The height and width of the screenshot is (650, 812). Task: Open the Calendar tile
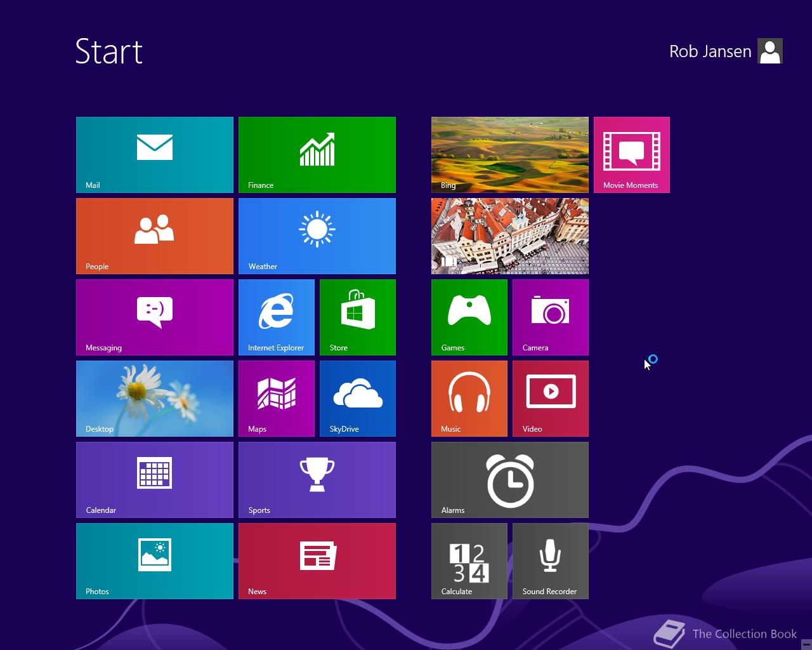pos(155,480)
